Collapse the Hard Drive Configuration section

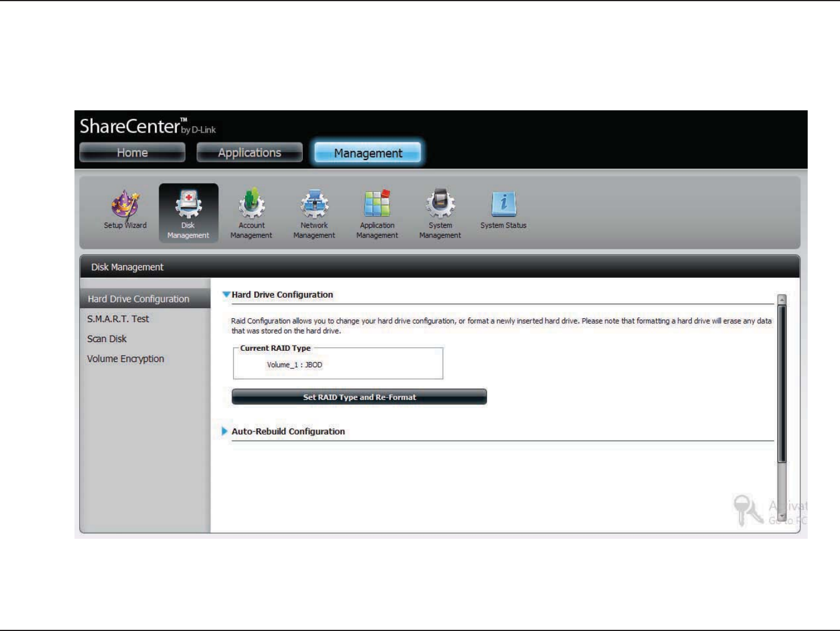point(226,295)
